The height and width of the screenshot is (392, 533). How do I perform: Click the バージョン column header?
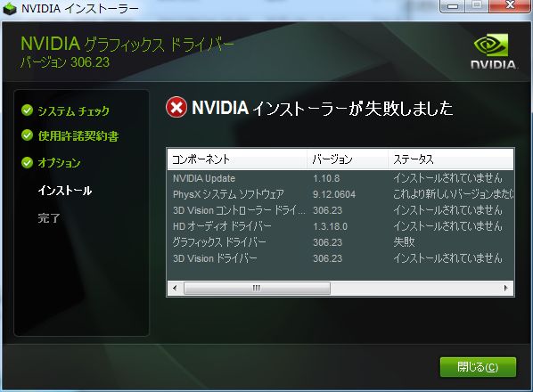coord(348,159)
